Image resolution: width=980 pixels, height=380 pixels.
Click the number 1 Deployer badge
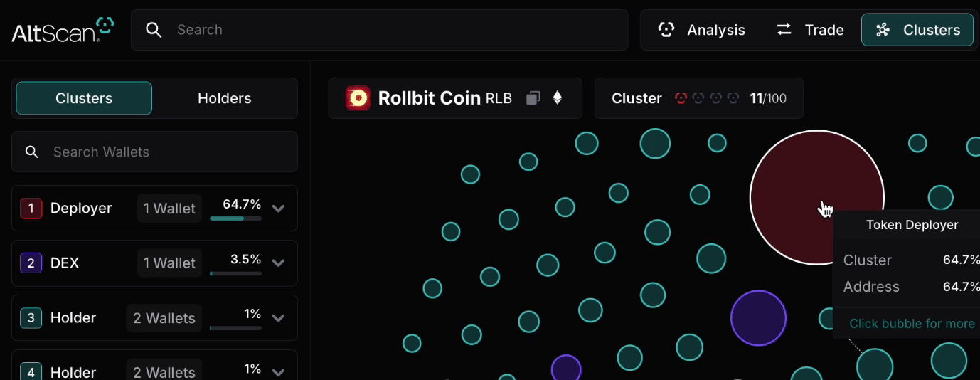click(31, 209)
